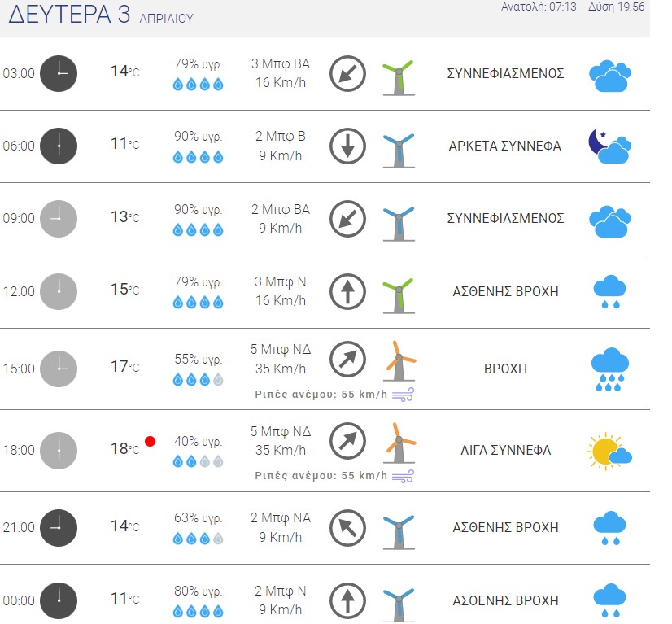Click the humidity droplets at 55% υγρ.
The width and height of the screenshot is (672, 624).
(198, 379)
